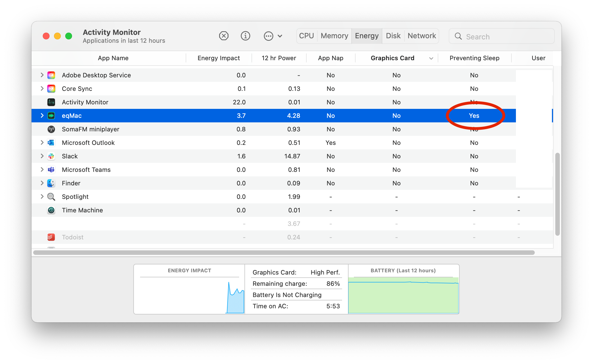Click the Todoist app icon
Screen dimensions: 593x364
coord(51,237)
